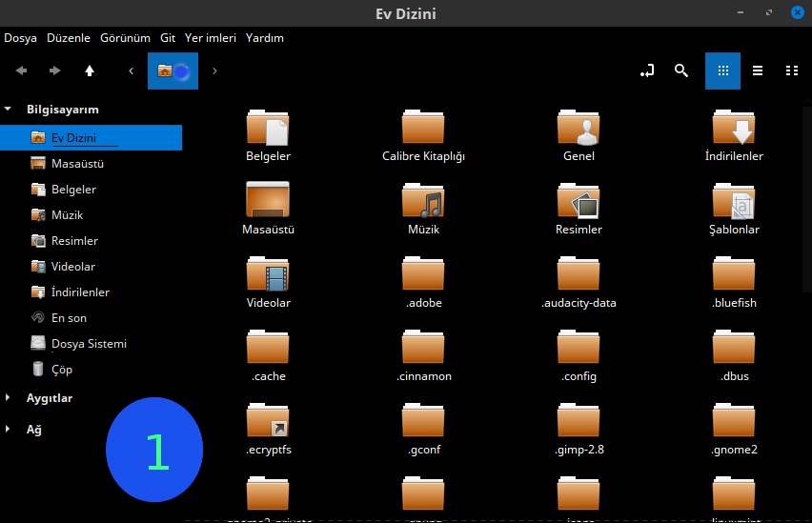The width and height of the screenshot is (812, 523).
Task: Expand the Ağ section
Action: [x=8, y=429]
